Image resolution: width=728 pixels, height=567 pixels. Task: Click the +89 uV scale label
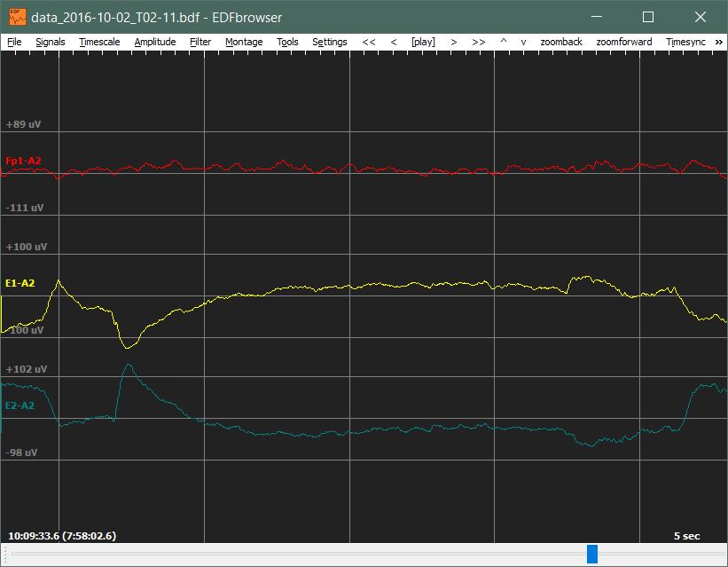(x=23, y=124)
